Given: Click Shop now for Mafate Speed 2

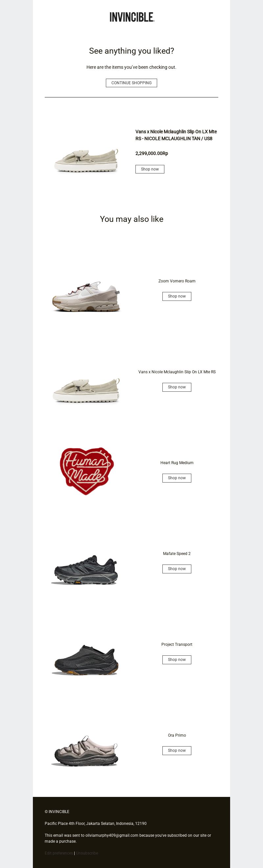Looking at the screenshot, I should click(177, 569).
